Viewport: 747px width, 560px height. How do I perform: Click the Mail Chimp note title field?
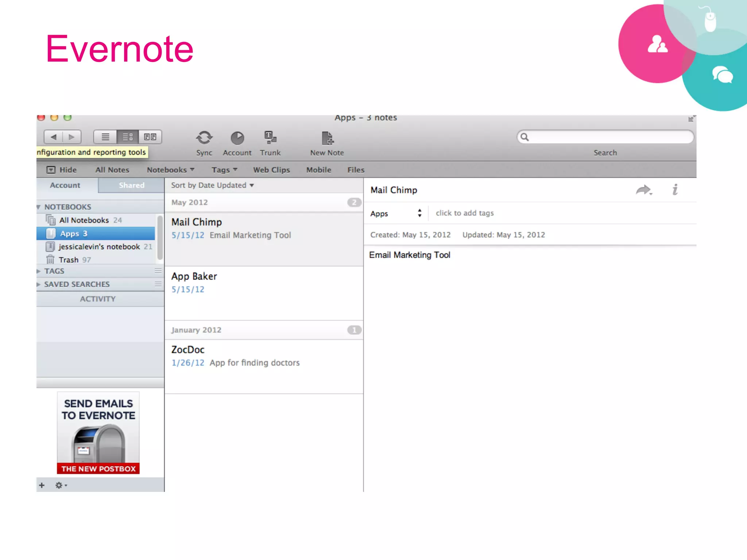click(x=394, y=190)
